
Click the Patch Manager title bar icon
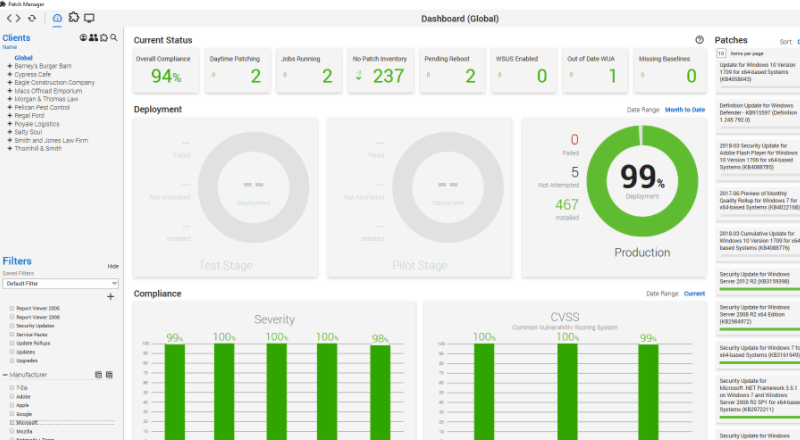pos(3,4)
